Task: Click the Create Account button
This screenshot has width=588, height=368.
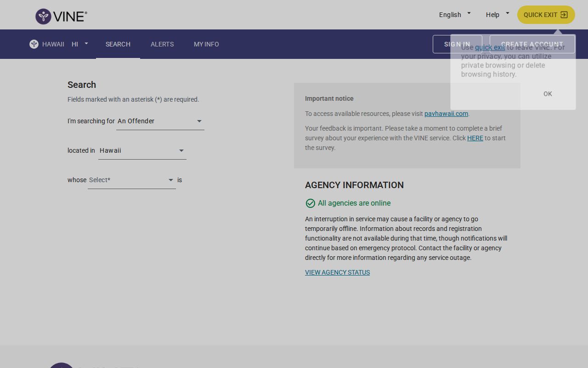Action: click(x=532, y=44)
